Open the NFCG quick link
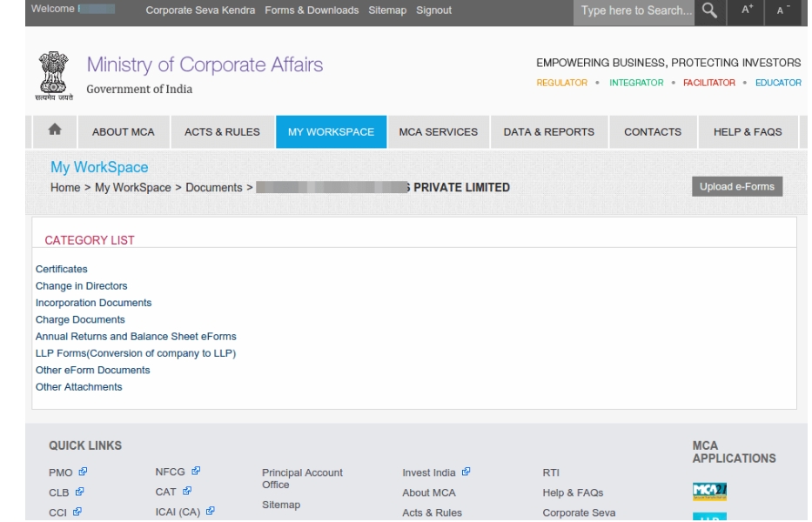Image resolution: width=812 pixels, height=522 pixels. 171,472
